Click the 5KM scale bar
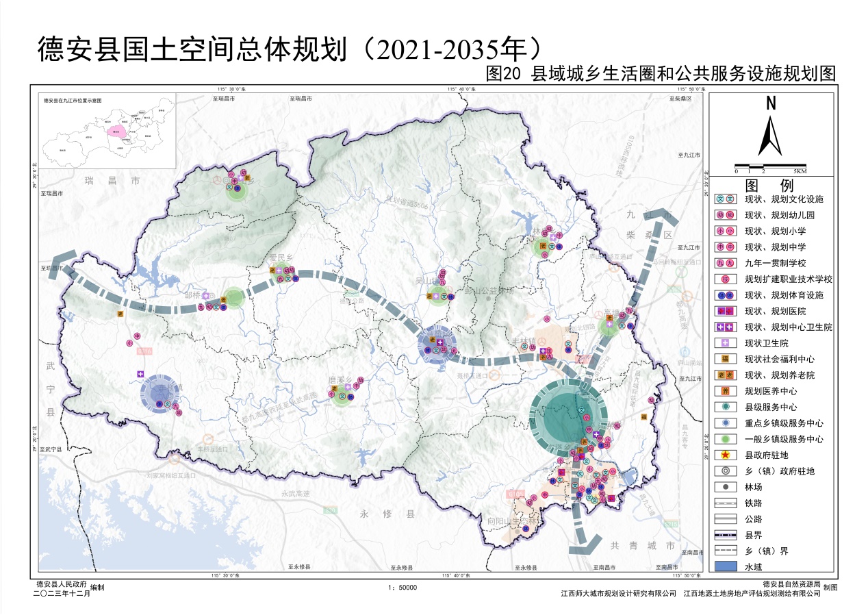This screenshot has height=615, width=868. [770, 166]
